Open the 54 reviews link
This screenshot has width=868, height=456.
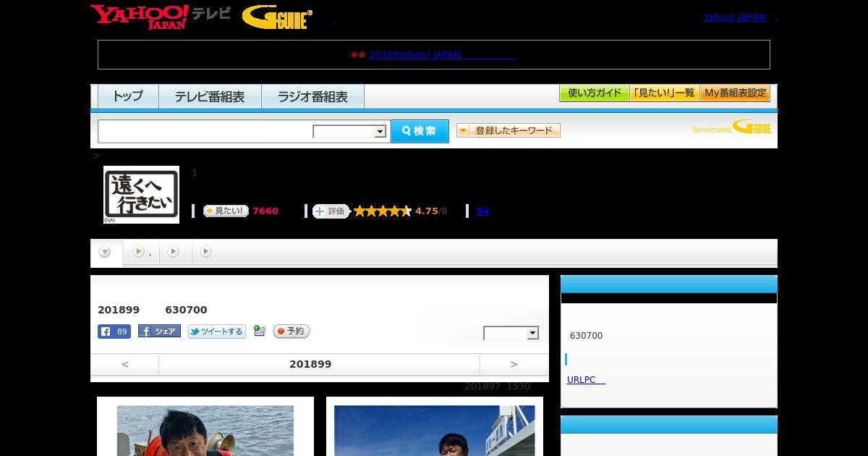[482, 211]
